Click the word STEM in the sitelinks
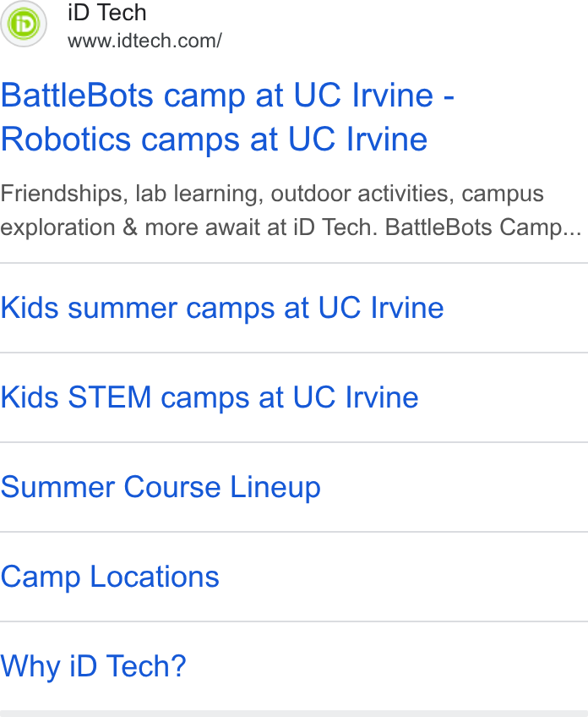 110,397
